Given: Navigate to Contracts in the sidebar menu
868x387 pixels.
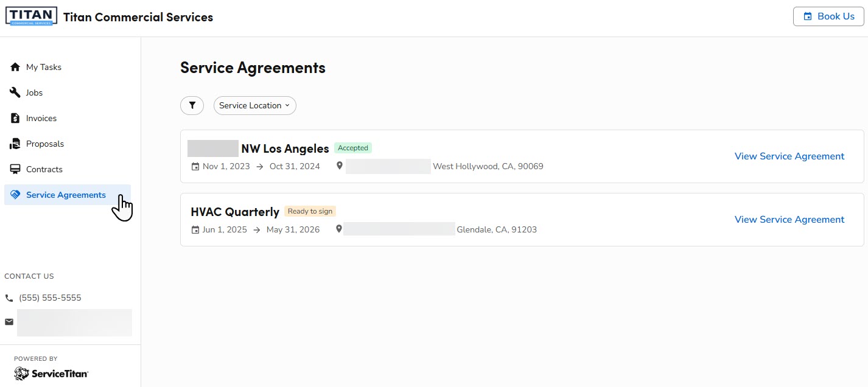Looking at the screenshot, I should tap(44, 169).
